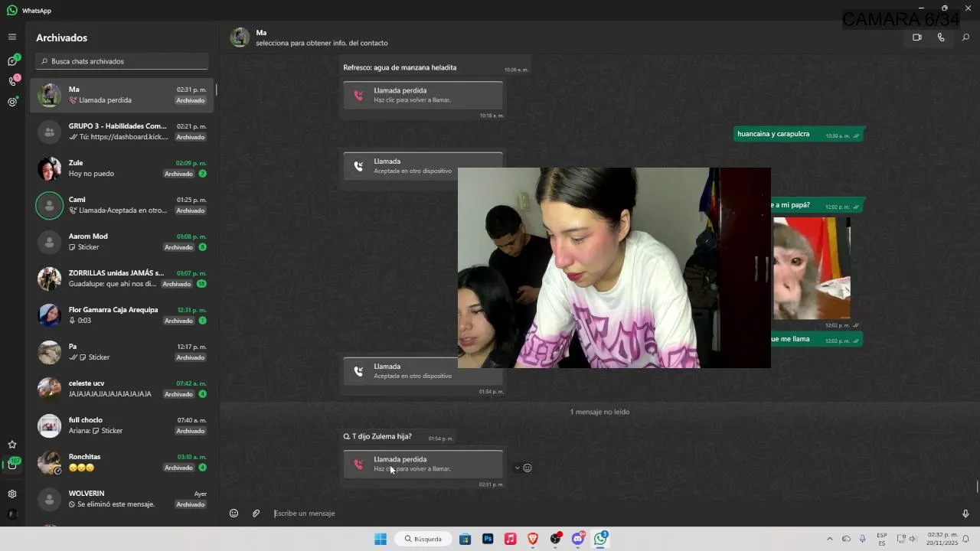The height and width of the screenshot is (551, 980).
Task: Switch ESP ES keyboard language
Action: [x=882, y=539]
